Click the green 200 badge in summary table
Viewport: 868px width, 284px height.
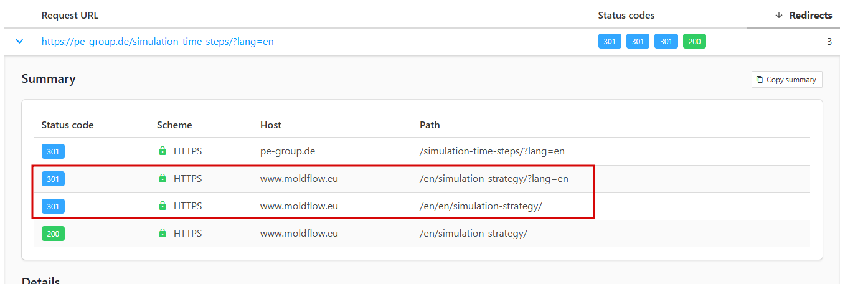[x=53, y=234]
